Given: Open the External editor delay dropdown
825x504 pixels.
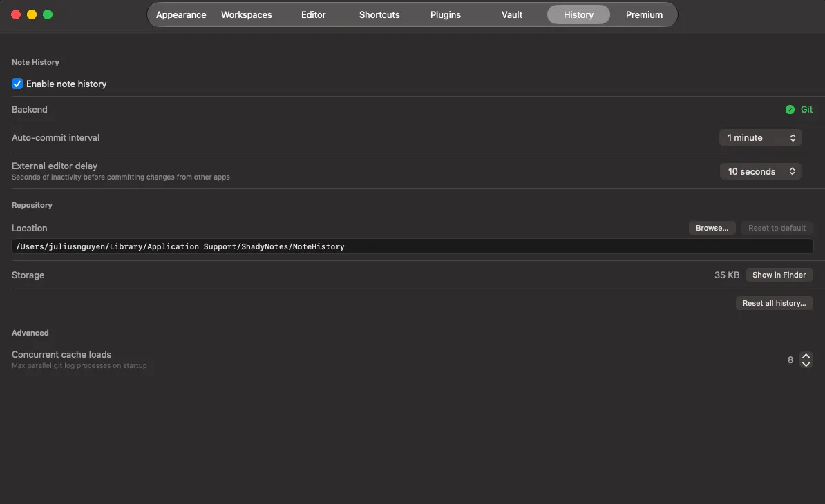Looking at the screenshot, I should click(x=760, y=171).
